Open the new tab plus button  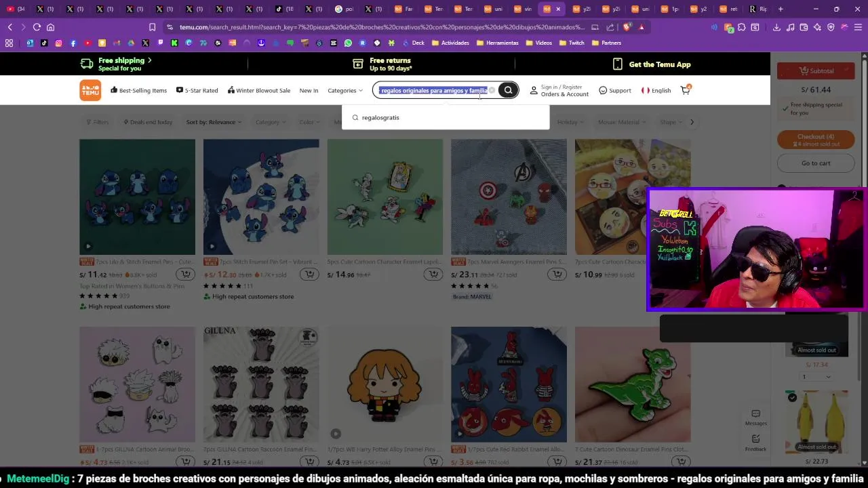point(781,9)
